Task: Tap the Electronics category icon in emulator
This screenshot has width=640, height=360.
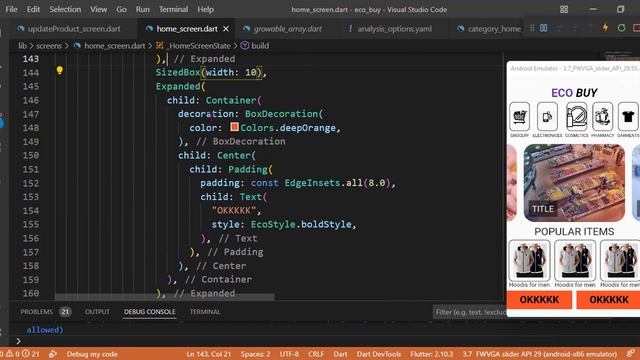Action: [x=547, y=116]
